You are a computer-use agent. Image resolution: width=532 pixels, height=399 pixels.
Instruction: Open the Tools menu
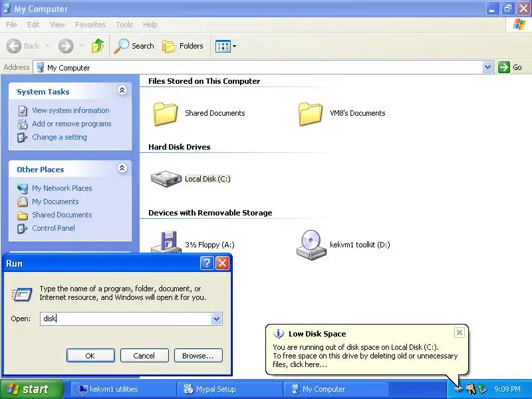point(124,25)
